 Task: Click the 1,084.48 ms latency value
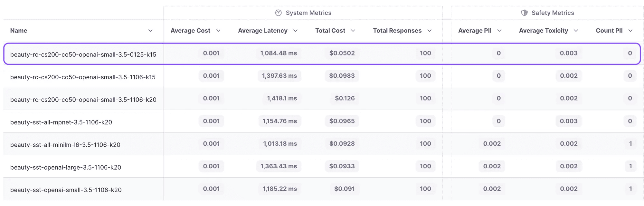tap(279, 53)
